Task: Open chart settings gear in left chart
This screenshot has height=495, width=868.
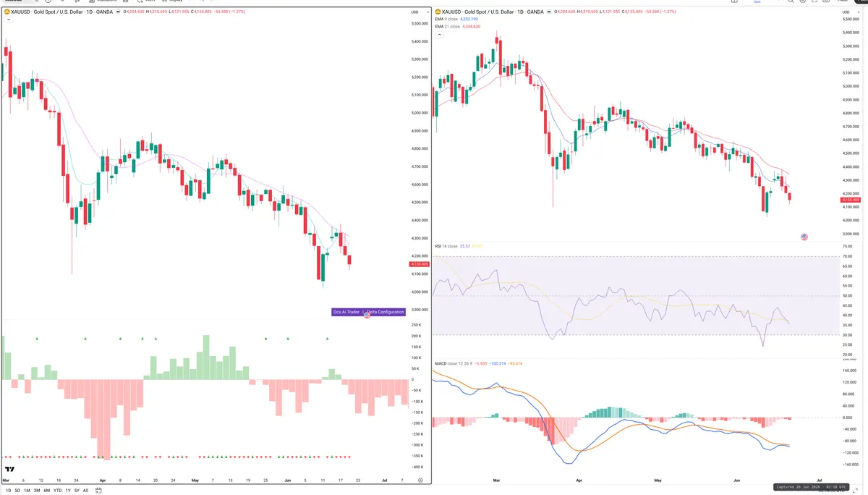Action: point(420,480)
